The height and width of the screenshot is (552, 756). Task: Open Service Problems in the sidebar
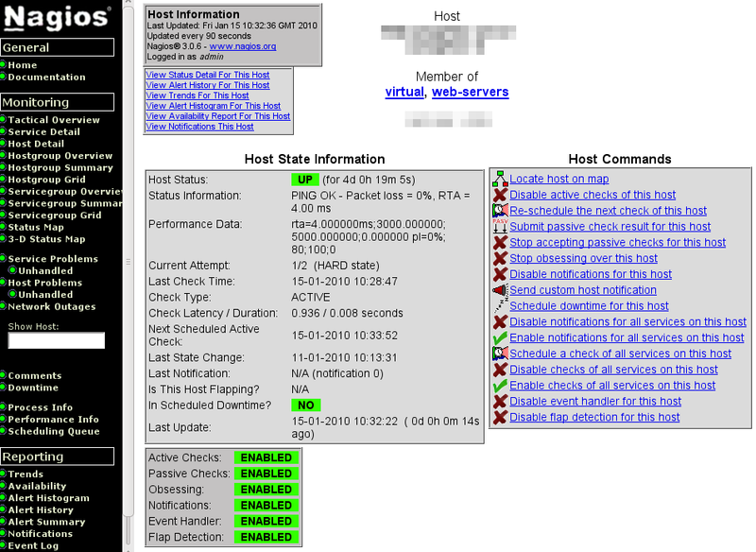[x=53, y=259]
